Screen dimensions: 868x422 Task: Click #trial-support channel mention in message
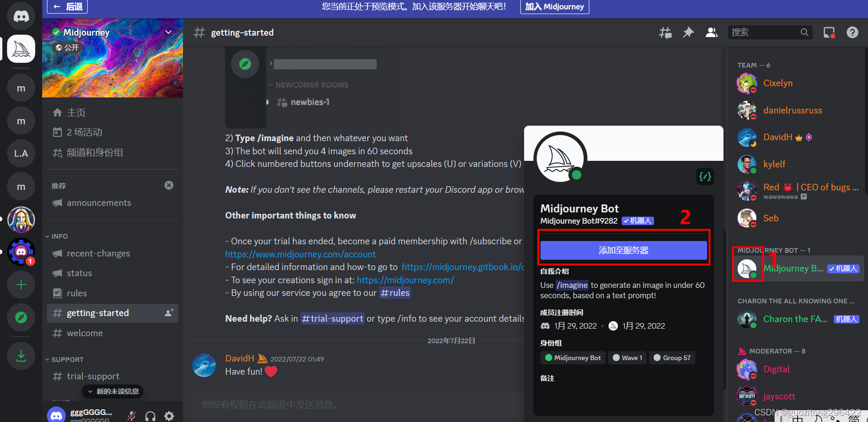[x=333, y=318]
